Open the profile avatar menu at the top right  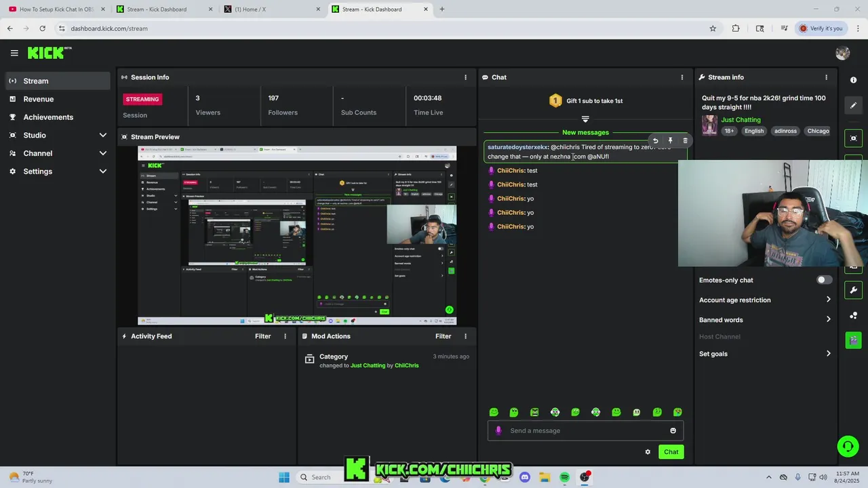tap(843, 53)
